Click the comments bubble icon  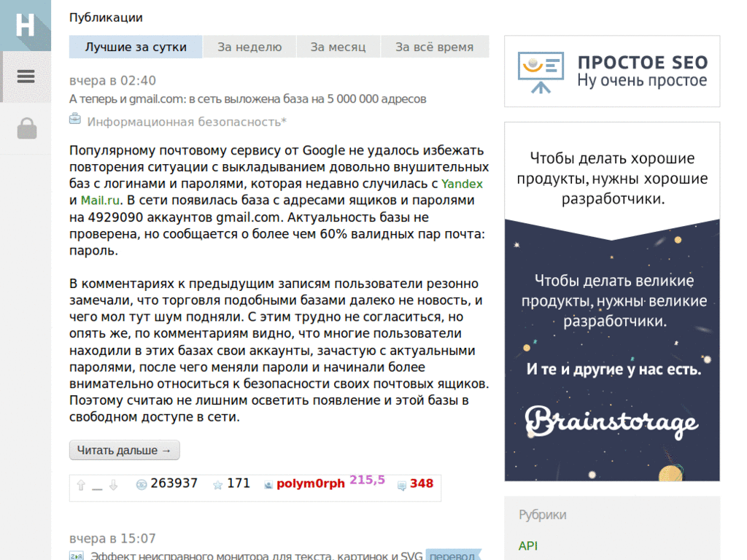[x=402, y=485]
